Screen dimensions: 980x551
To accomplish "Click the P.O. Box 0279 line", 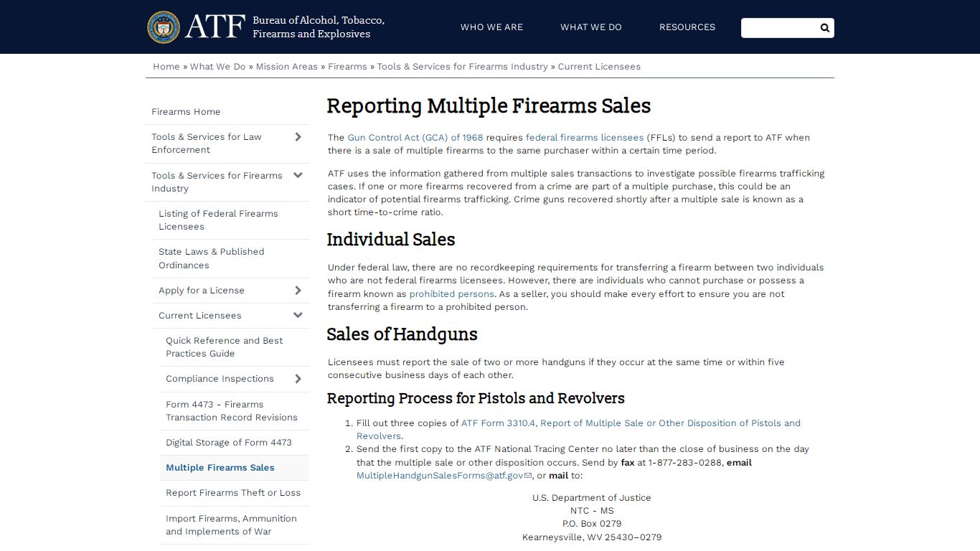I will [592, 524].
